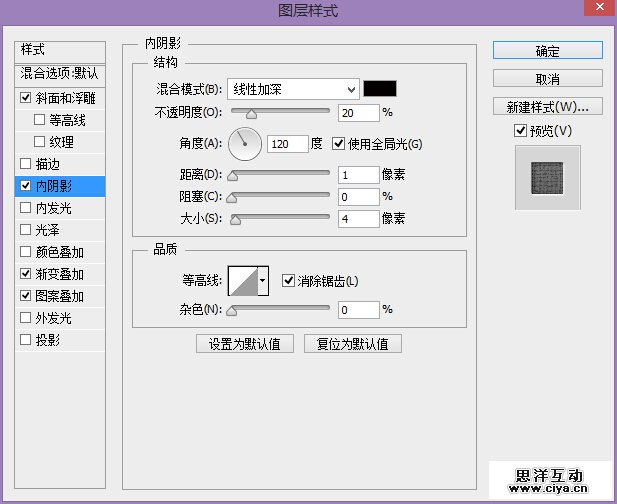
Task: Click the black shadow color swatch
Action: [x=380, y=88]
